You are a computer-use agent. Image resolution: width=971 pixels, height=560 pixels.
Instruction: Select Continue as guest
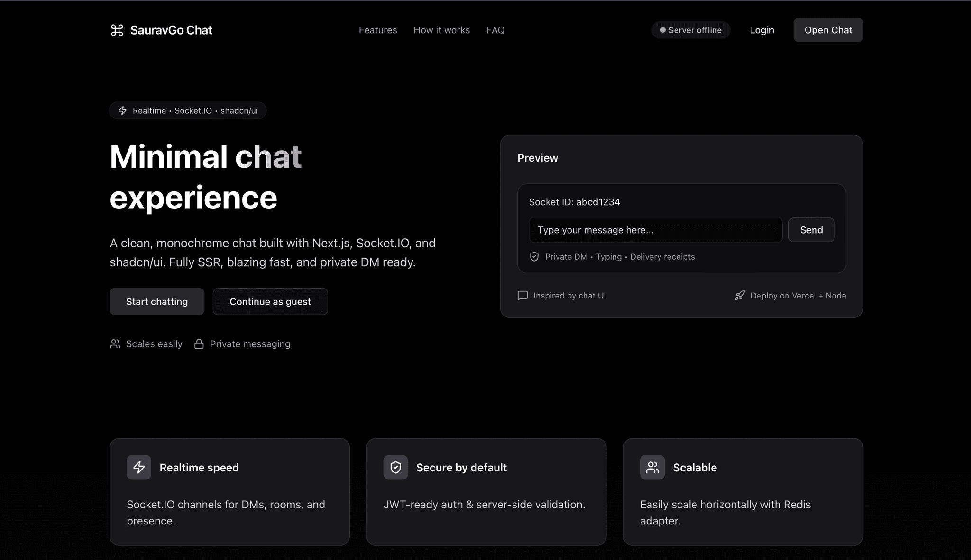pos(270,301)
